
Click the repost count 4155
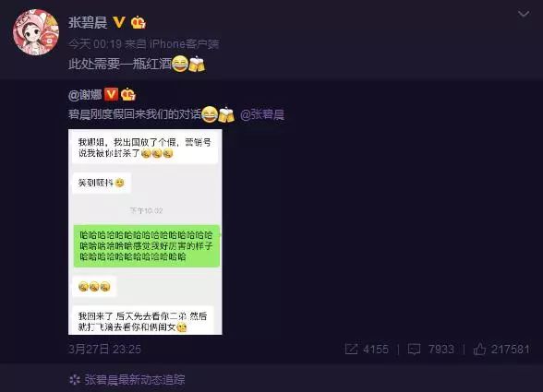pos(376,349)
